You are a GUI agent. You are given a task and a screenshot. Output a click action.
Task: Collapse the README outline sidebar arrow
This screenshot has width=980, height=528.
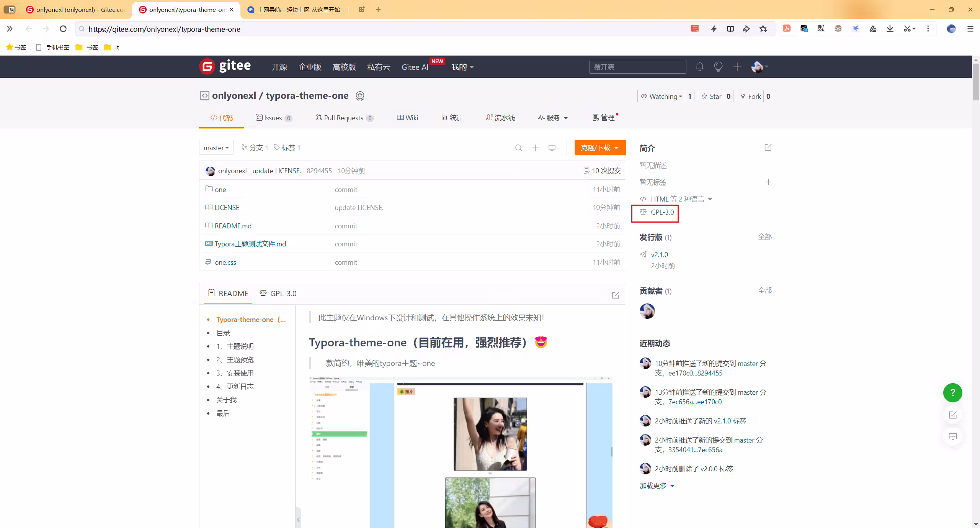pyautogui.click(x=298, y=520)
